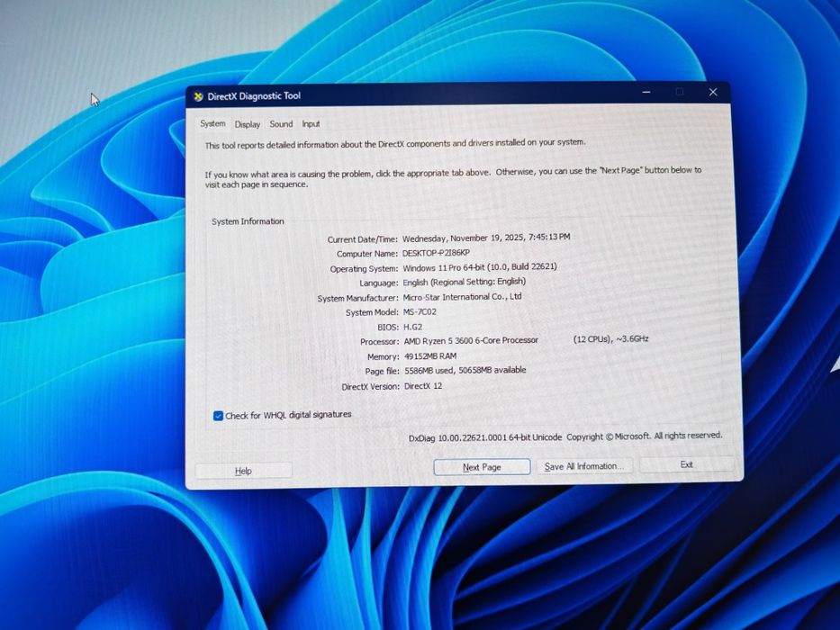The height and width of the screenshot is (630, 840).
Task: Click the Processor: label
Action: coord(380,342)
